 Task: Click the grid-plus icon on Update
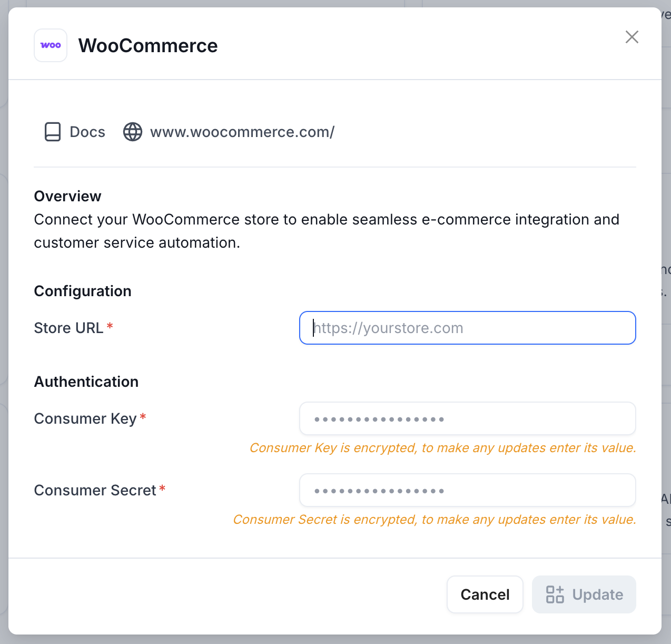[x=555, y=594]
